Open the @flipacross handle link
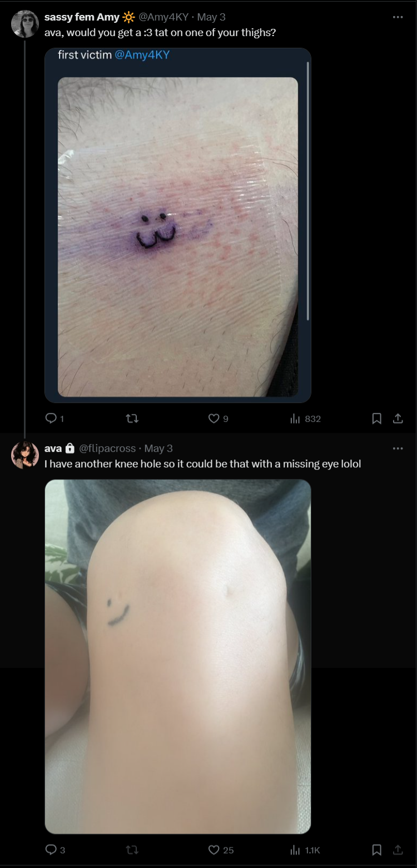This screenshot has height=868, width=417. pos(107,448)
